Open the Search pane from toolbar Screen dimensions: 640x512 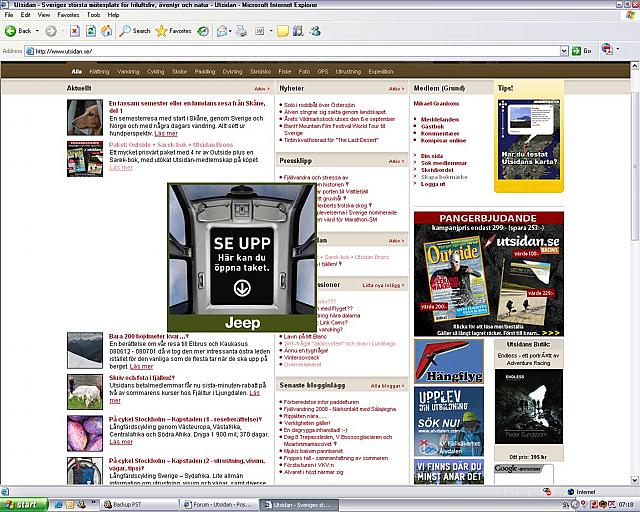(134, 31)
